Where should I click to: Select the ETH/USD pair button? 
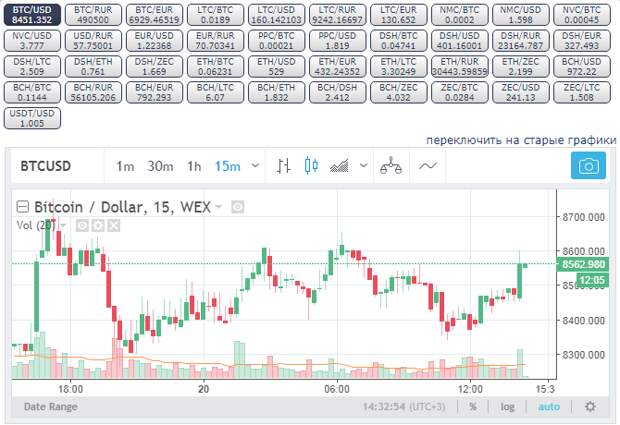pyautogui.click(x=277, y=66)
